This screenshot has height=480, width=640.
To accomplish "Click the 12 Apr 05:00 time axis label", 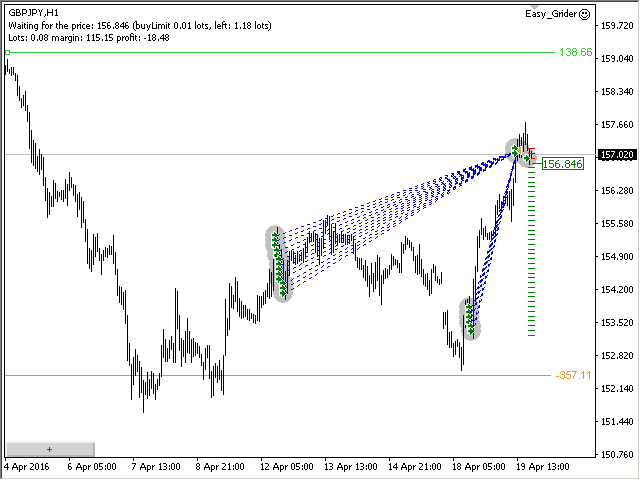I will pyautogui.click(x=285, y=467).
